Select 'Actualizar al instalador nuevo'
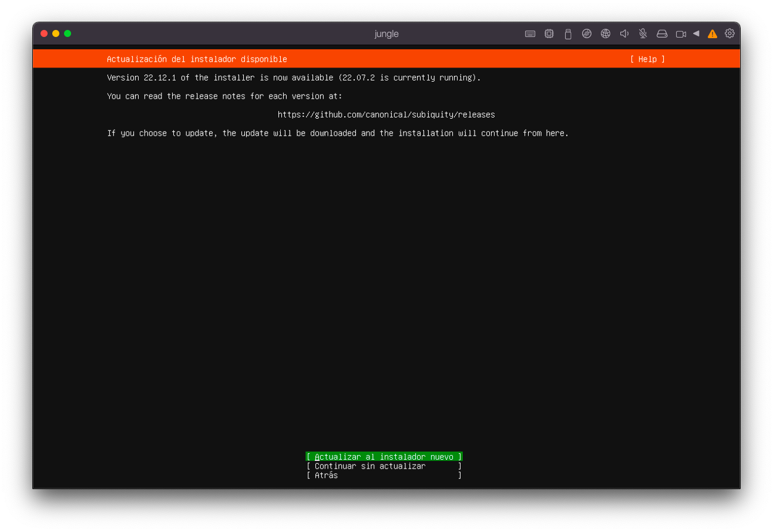 [x=384, y=457]
